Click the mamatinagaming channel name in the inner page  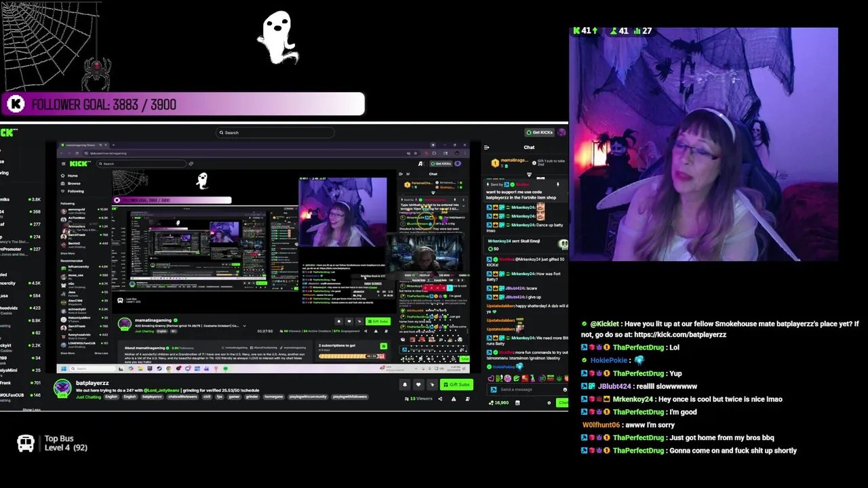point(153,320)
